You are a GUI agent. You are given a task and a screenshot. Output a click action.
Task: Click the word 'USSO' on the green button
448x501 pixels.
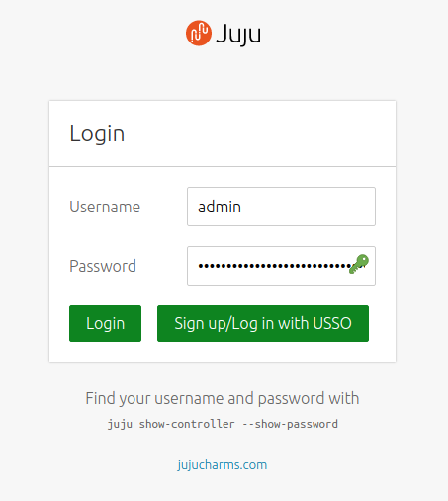click(x=332, y=323)
